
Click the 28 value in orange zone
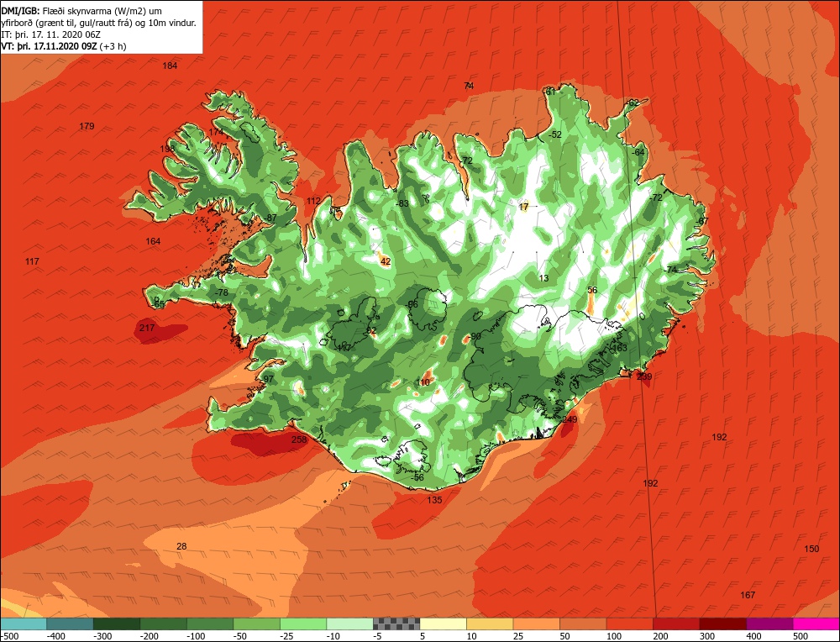(181, 546)
